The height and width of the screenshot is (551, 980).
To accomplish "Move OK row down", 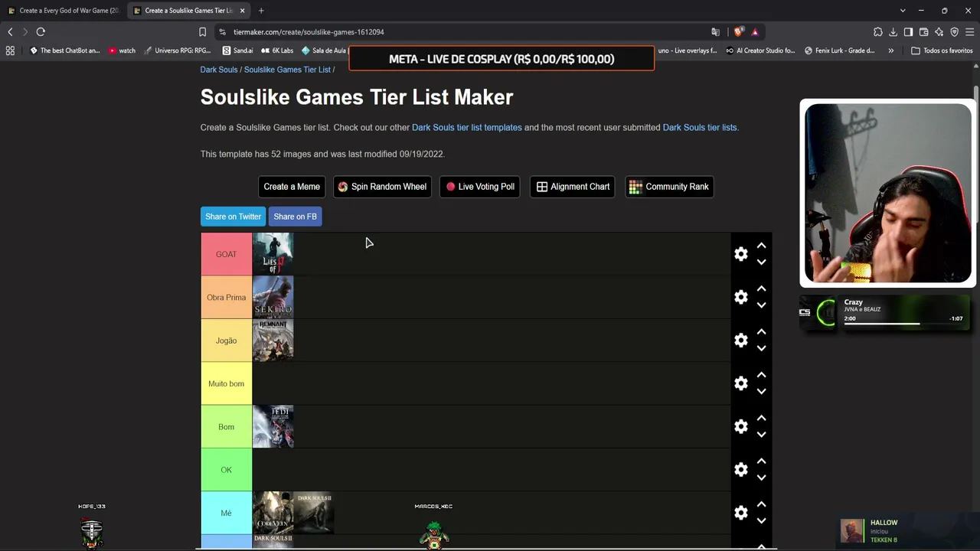I will 761,478.
